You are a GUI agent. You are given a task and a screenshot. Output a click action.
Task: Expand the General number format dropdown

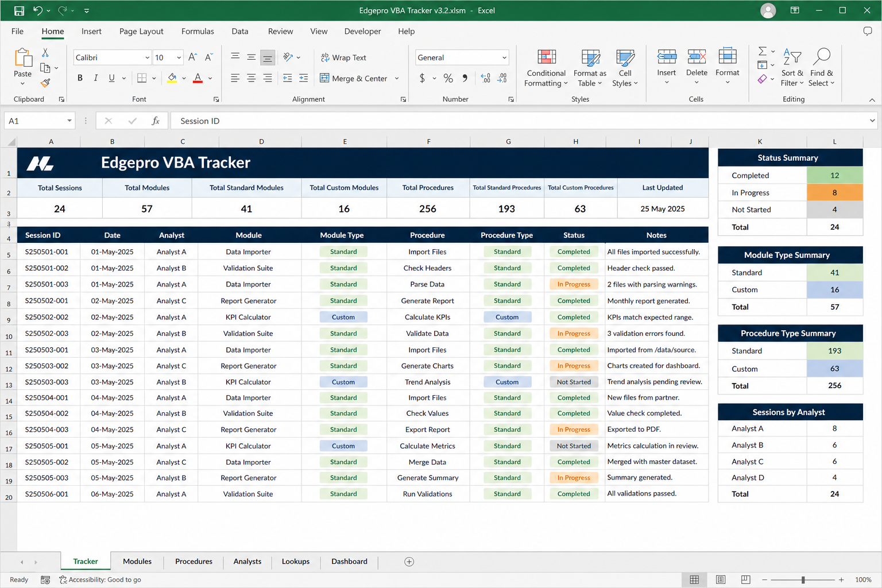[505, 57]
